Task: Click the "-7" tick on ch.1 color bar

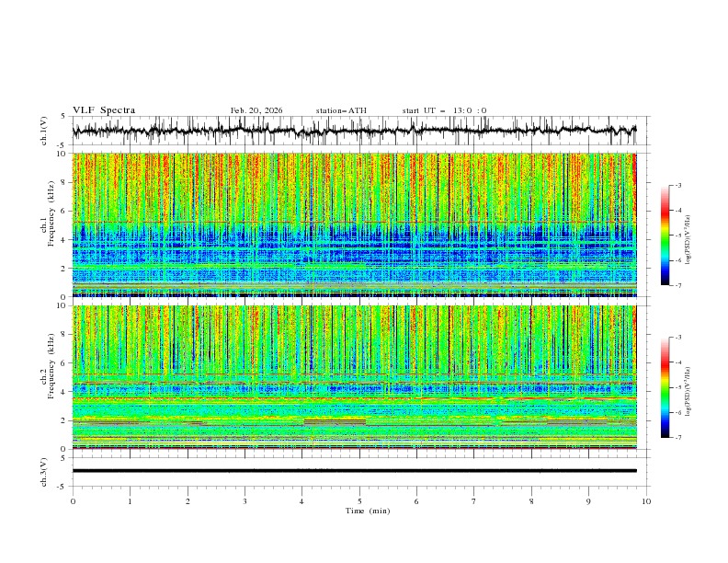Action: (x=677, y=285)
